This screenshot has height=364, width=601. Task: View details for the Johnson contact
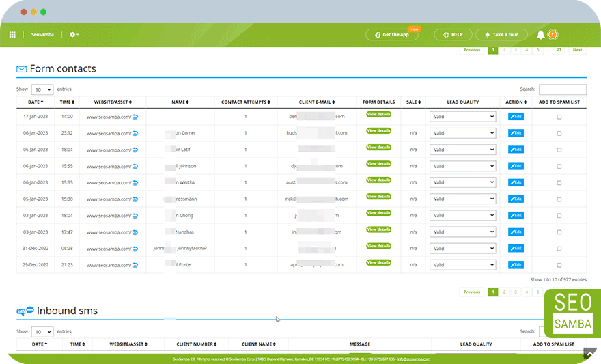coord(378,164)
